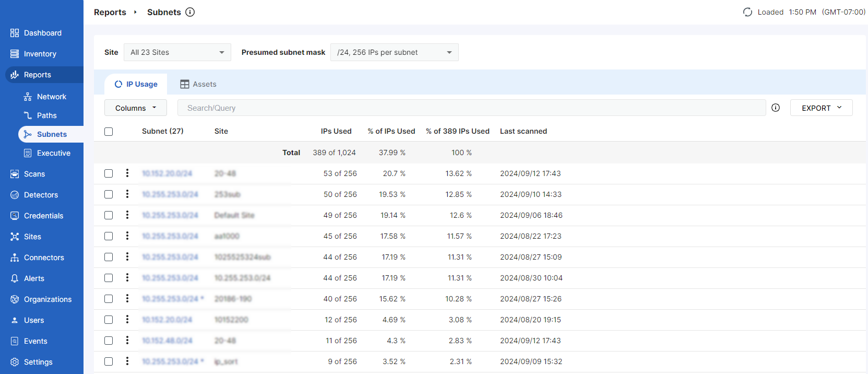Open the All 23 Sites dropdown
This screenshot has height=374, width=868.
177,52
